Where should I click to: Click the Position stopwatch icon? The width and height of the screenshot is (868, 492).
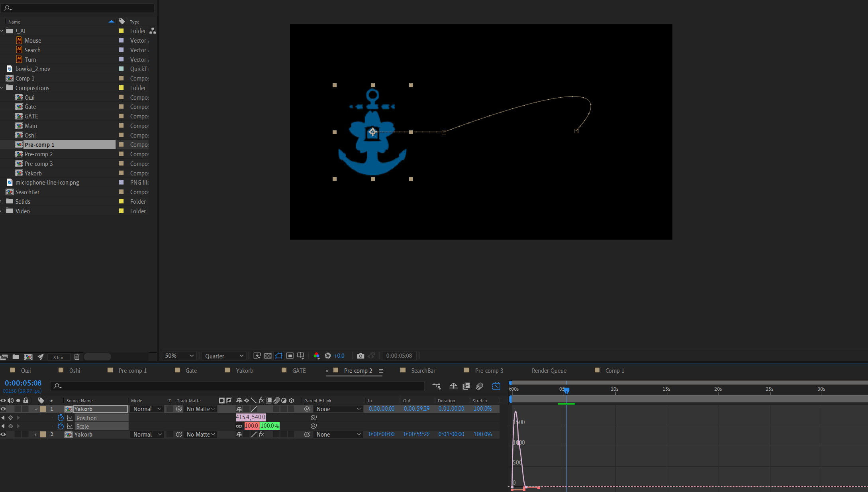[61, 418]
